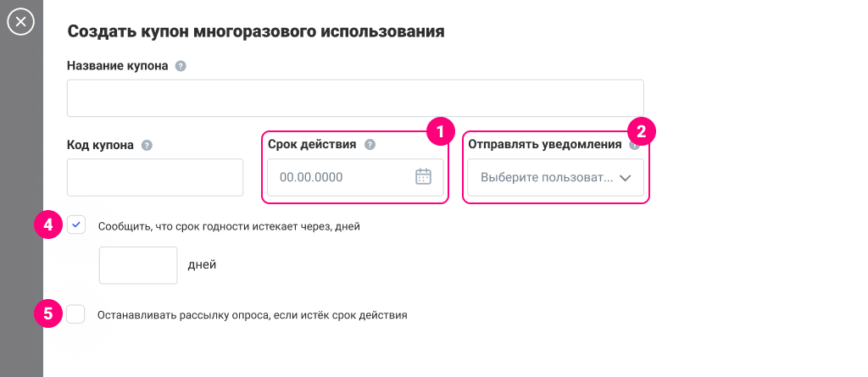Click the days number input box

pyautogui.click(x=138, y=265)
